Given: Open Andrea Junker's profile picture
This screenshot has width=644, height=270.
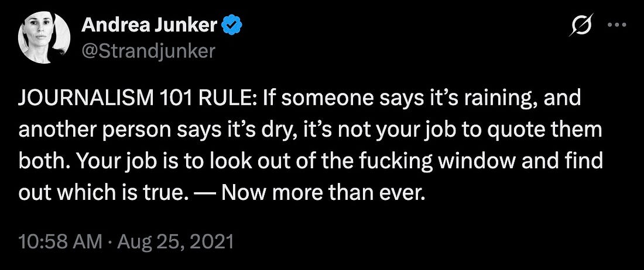Looking at the screenshot, I should click(44, 37).
